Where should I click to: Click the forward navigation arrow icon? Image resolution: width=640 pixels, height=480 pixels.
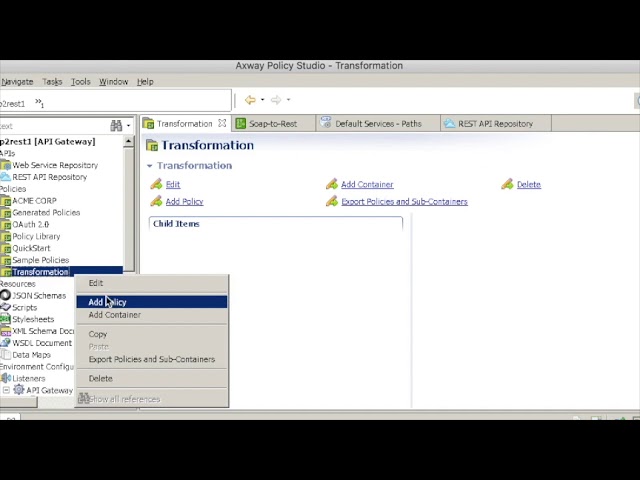276,100
